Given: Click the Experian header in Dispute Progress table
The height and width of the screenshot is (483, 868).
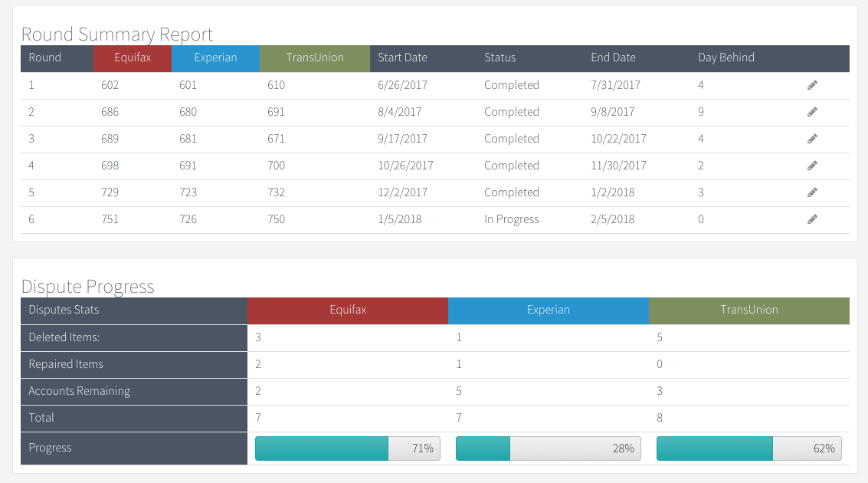Looking at the screenshot, I should tap(548, 310).
